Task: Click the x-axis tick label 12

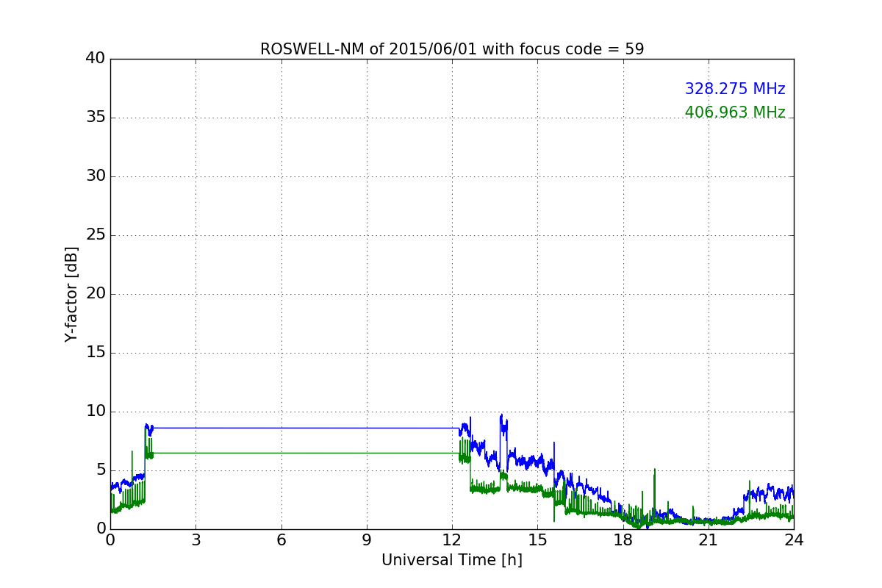Action: pyautogui.click(x=452, y=539)
